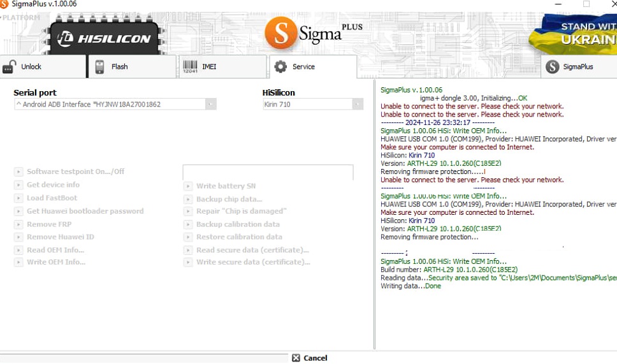Screen dimensions: 617x364
Task: Click play icon beside Backup calibration data
Action: (188, 224)
